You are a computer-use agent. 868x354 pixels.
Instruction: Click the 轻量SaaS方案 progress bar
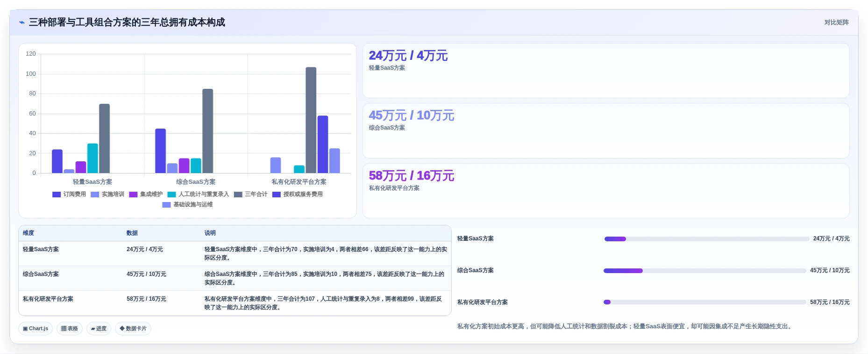point(706,239)
